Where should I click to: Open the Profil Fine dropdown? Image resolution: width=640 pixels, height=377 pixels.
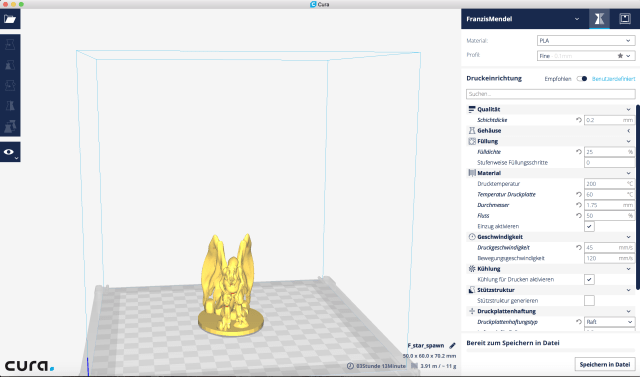pyautogui.click(x=586, y=56)
